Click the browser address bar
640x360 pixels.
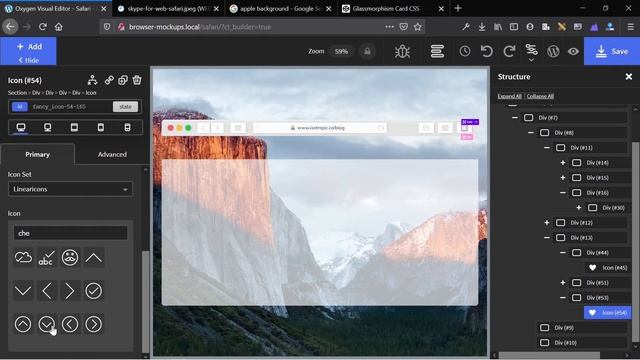point(261,27)
